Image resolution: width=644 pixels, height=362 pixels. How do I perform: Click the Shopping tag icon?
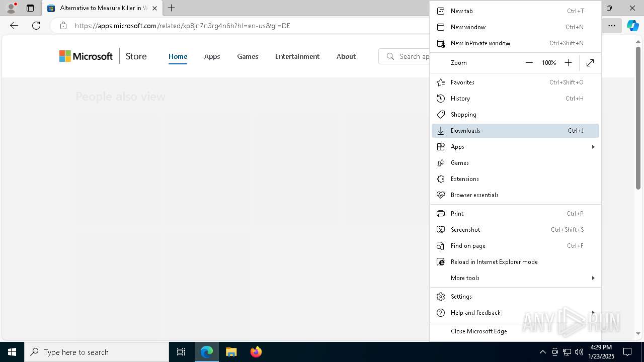441,114
